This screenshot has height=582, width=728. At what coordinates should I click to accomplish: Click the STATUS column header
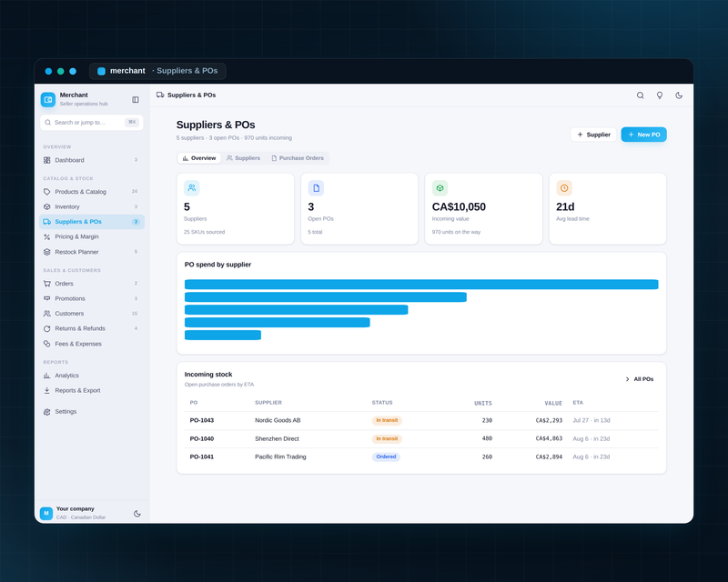click(x=382, y=403)
